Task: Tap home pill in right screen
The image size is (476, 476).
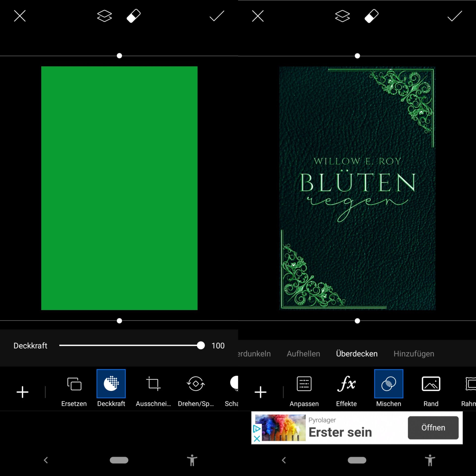Action: click(x=357, y=460)
